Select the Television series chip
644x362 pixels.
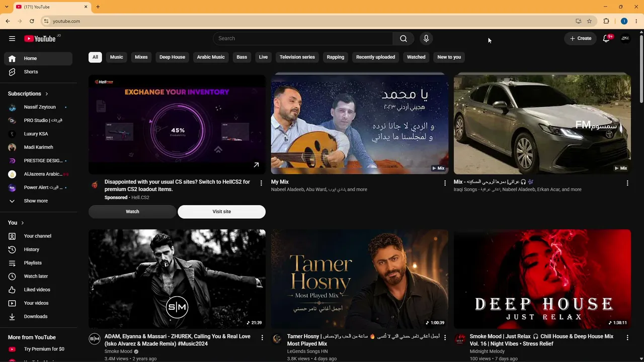297,57
